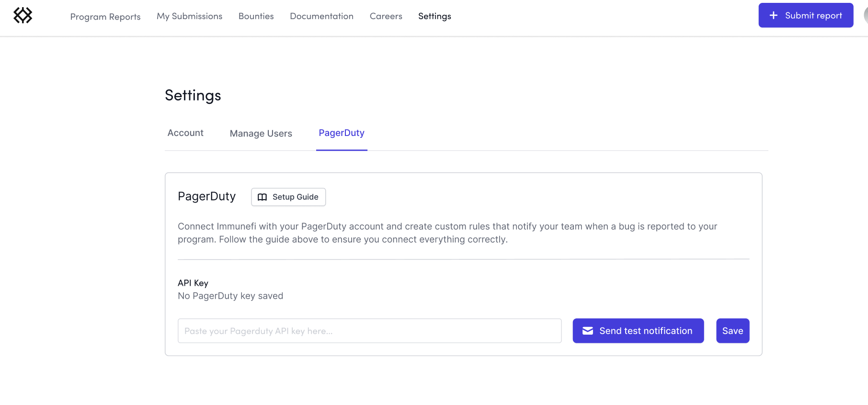Select Settings in the top navigation
The image size is (868, 405).
click(434, 16)
